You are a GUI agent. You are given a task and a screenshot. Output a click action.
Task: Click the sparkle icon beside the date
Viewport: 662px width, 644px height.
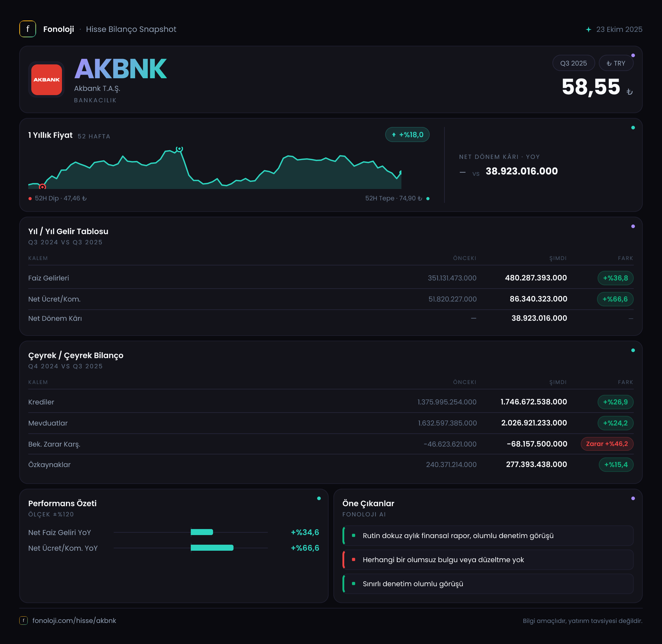(589, 29)
